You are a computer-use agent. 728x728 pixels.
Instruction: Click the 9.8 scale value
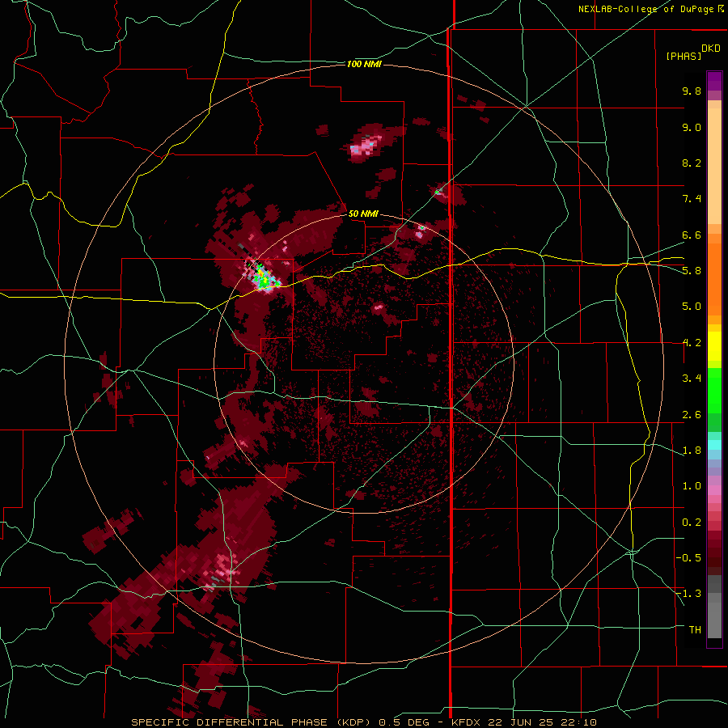click(692, 91)
